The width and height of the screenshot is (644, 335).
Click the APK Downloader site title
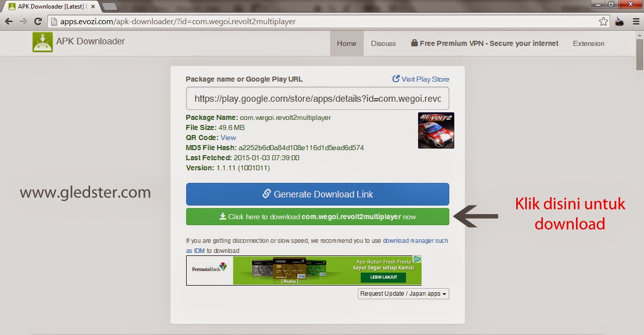tap(91, 41)
